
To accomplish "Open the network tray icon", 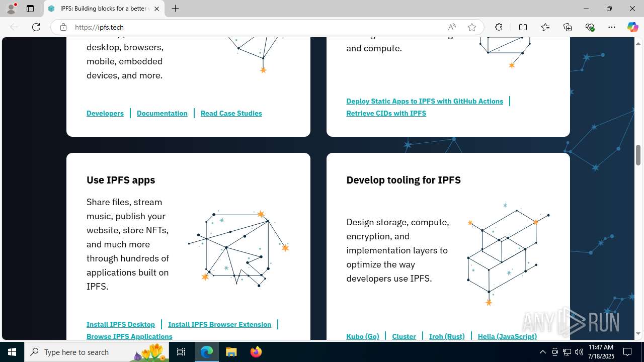I will pyautogui.click(x=567, y=352).
